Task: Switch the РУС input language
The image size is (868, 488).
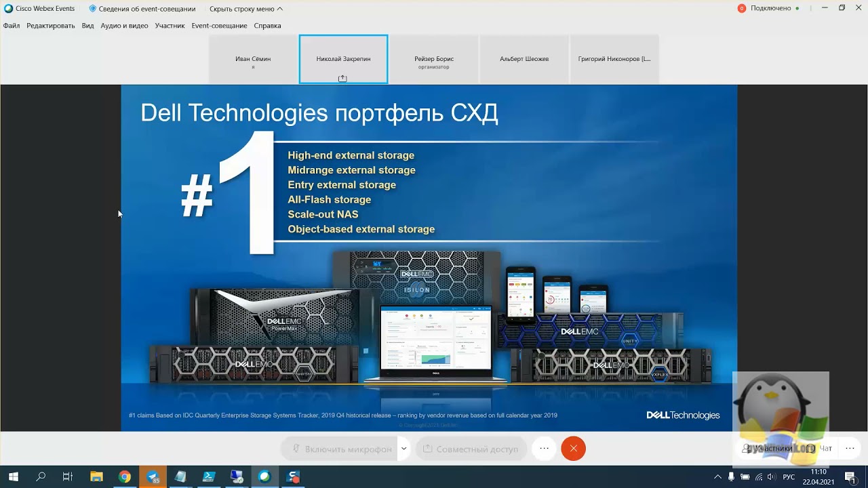Action: pos(789,476)
